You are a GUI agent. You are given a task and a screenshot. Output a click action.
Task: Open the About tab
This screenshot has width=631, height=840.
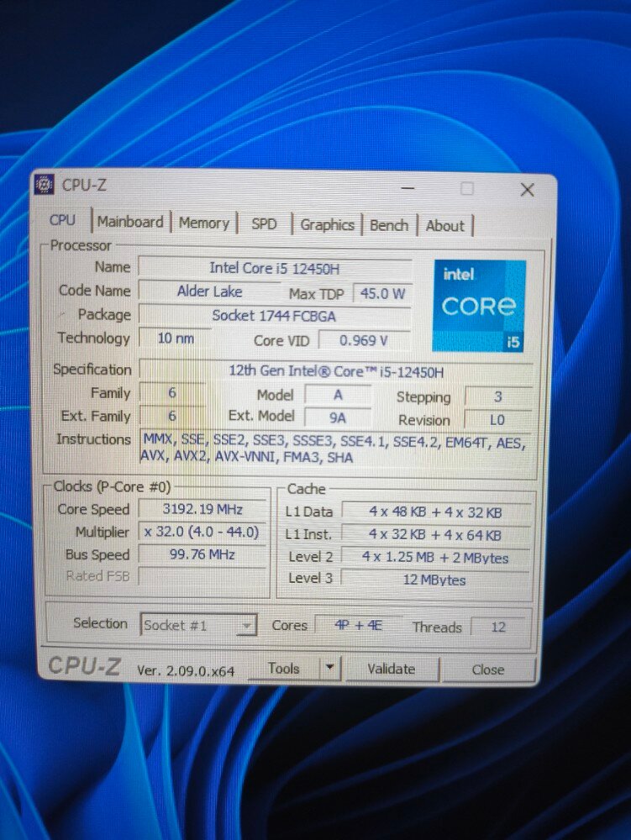[x=445, y=226]
